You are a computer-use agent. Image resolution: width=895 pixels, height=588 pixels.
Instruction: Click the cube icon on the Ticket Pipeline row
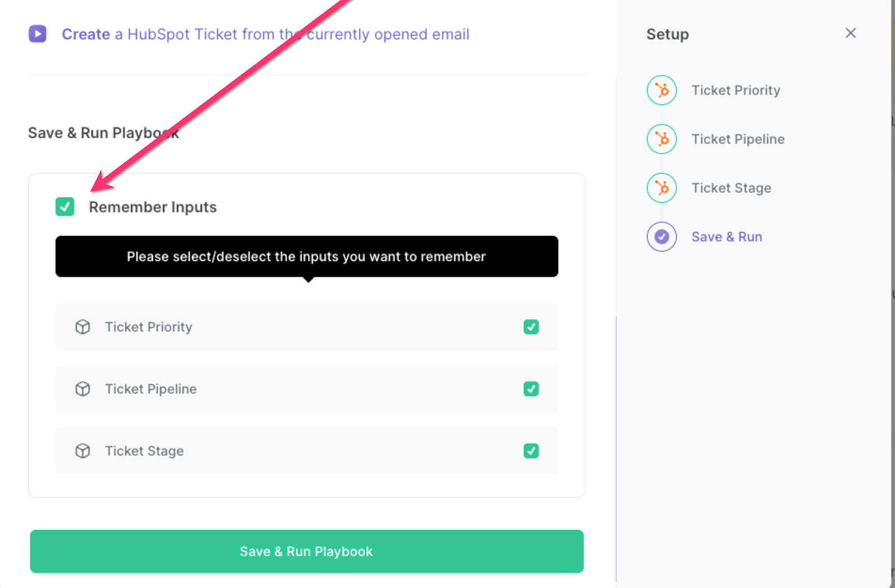click(x=82, y=389)
